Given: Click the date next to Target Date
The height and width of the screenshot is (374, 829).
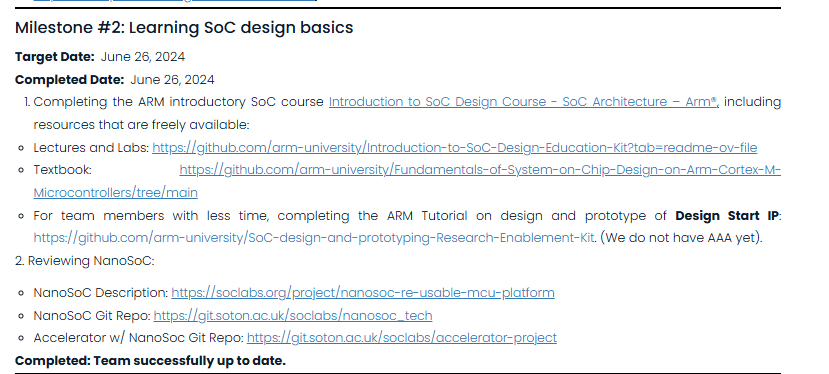Looking at the screenshot, I should [143, 57].
